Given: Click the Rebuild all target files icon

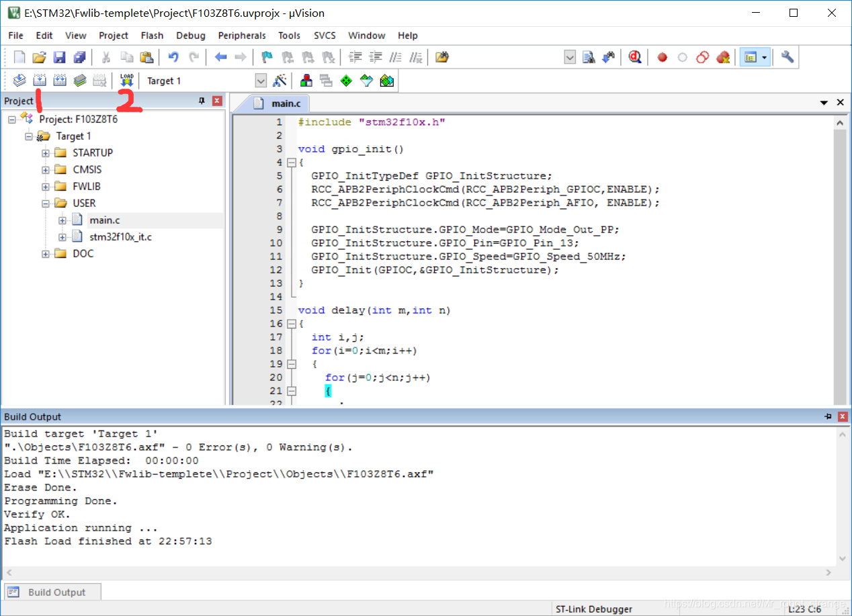Looking at the screenshot, I should point(60,81).
